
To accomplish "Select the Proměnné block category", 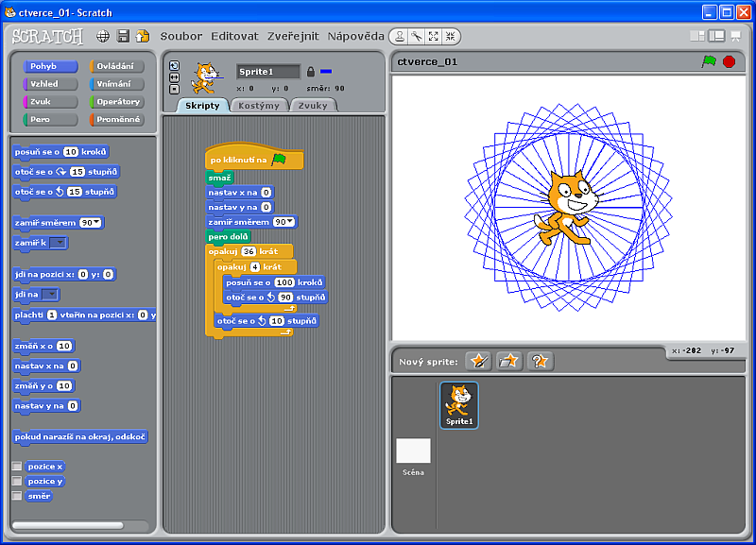I will [x=116, y=120].
